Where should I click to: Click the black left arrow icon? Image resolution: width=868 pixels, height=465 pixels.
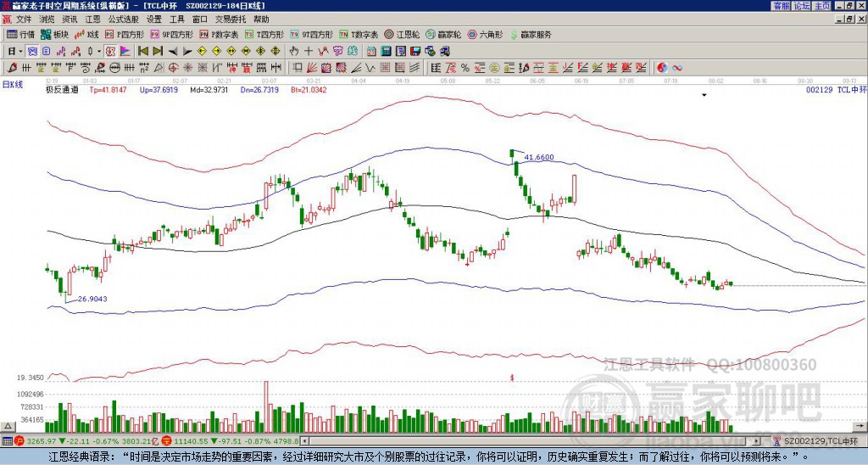tap(173, 51)
